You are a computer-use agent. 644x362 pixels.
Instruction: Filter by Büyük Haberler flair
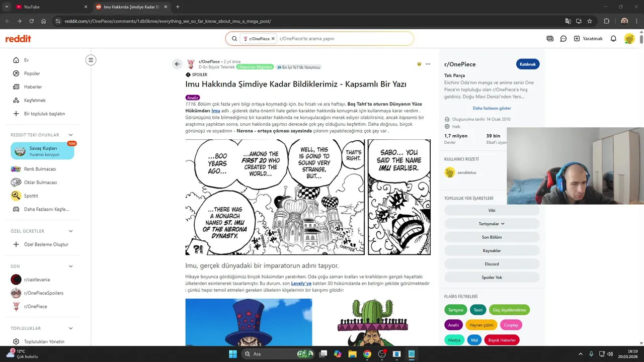(x=502, y=340)
